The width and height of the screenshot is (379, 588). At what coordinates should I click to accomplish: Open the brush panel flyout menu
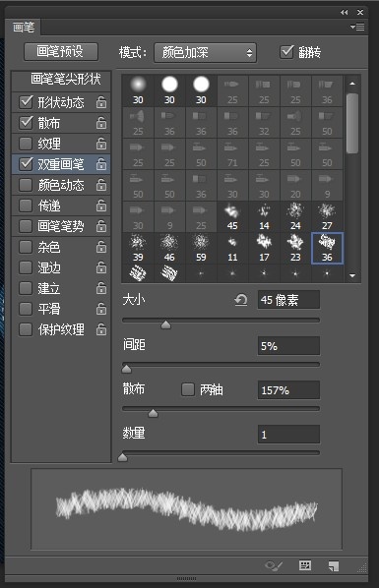click(x=357, y=27)
